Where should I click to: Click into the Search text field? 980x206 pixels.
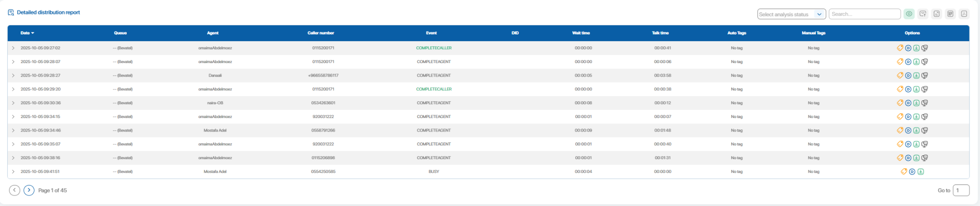864,14
